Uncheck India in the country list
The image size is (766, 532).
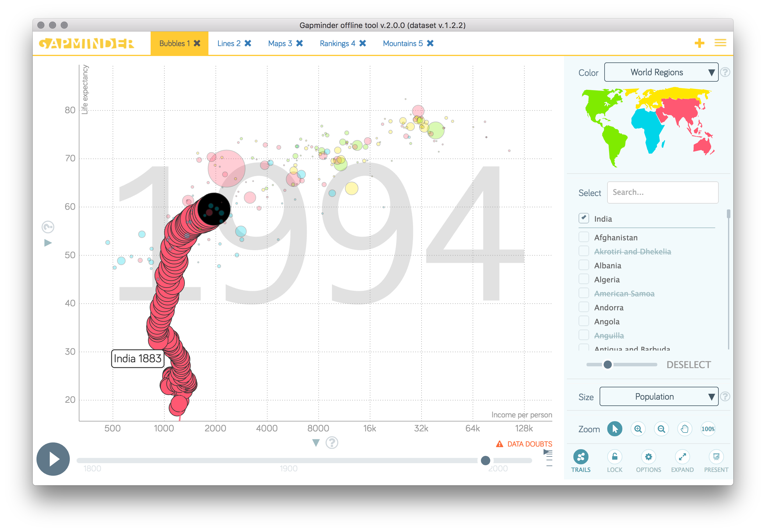(584, 218)
